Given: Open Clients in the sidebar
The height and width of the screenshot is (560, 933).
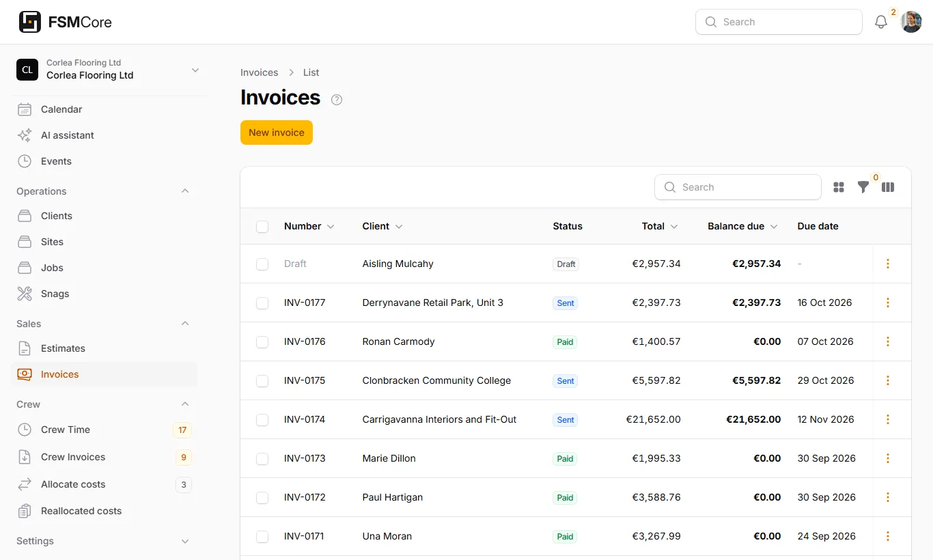Looking at the screenshot, I should click(x=104, y=216).
